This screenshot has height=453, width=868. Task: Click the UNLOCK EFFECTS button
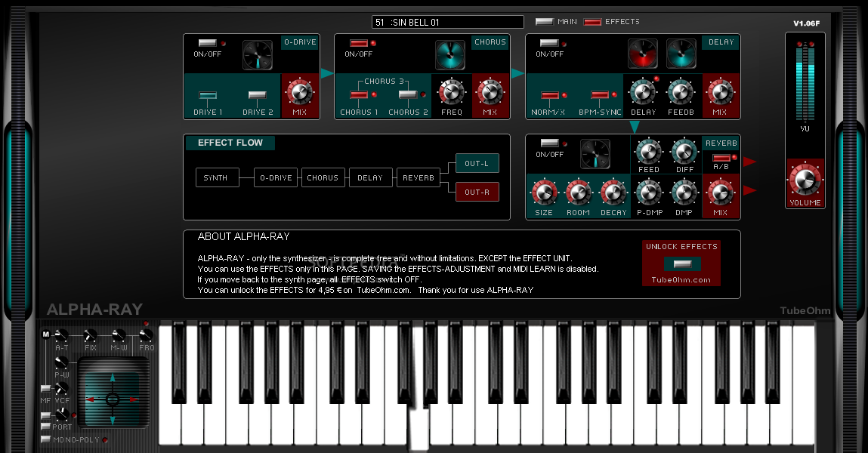(682, 263)
